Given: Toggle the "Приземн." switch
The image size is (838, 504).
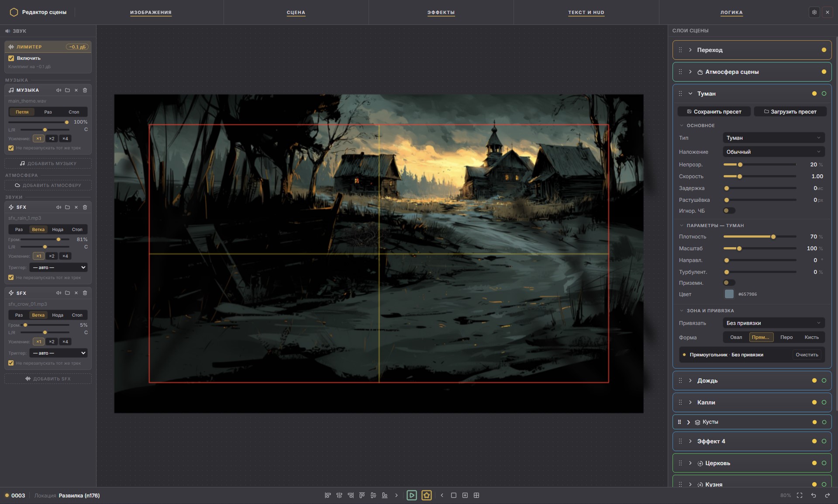Looking at the screenshot, I should [729, 283].
